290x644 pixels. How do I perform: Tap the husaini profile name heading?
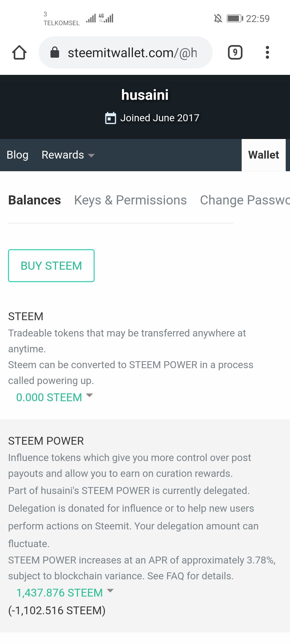click(x=145, y=95)
